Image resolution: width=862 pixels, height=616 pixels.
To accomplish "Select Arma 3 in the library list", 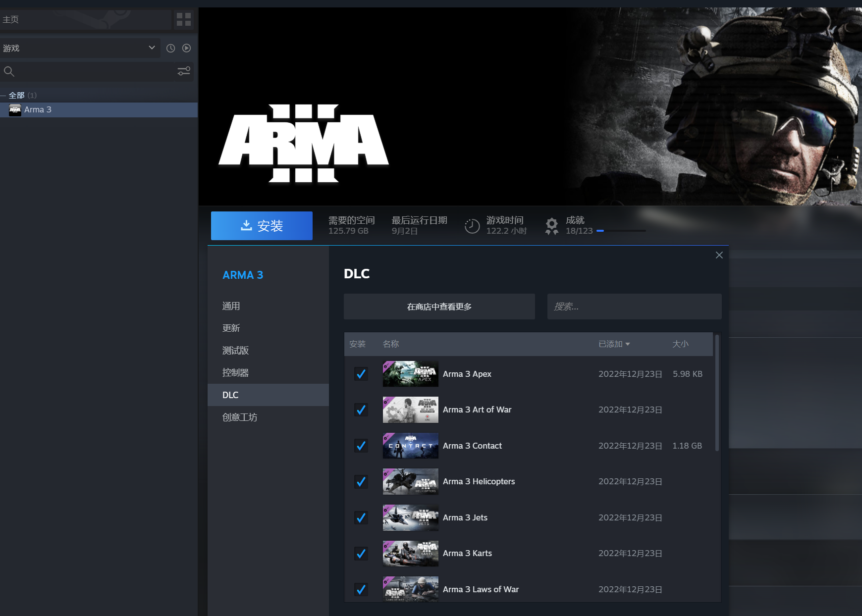I will [99, 109].
